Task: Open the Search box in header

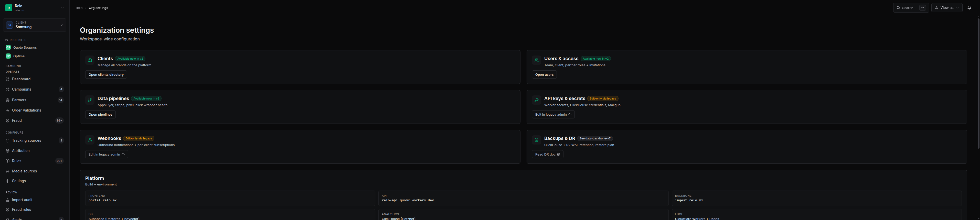Action: [911, 8]
